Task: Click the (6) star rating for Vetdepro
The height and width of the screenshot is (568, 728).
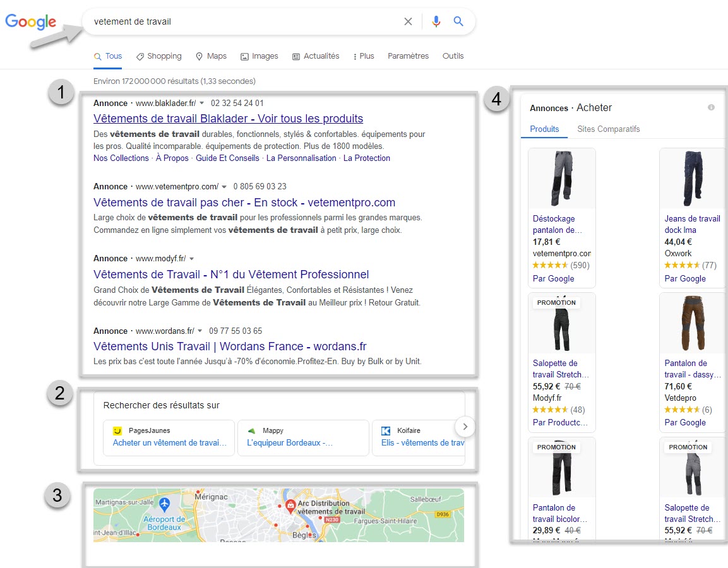Action: tap(688, 410)
